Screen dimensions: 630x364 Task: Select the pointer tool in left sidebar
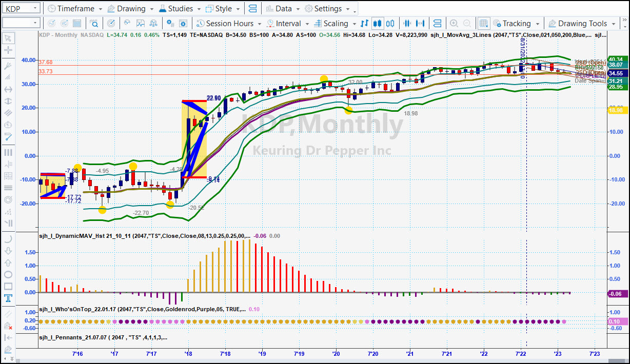(8, 38)
